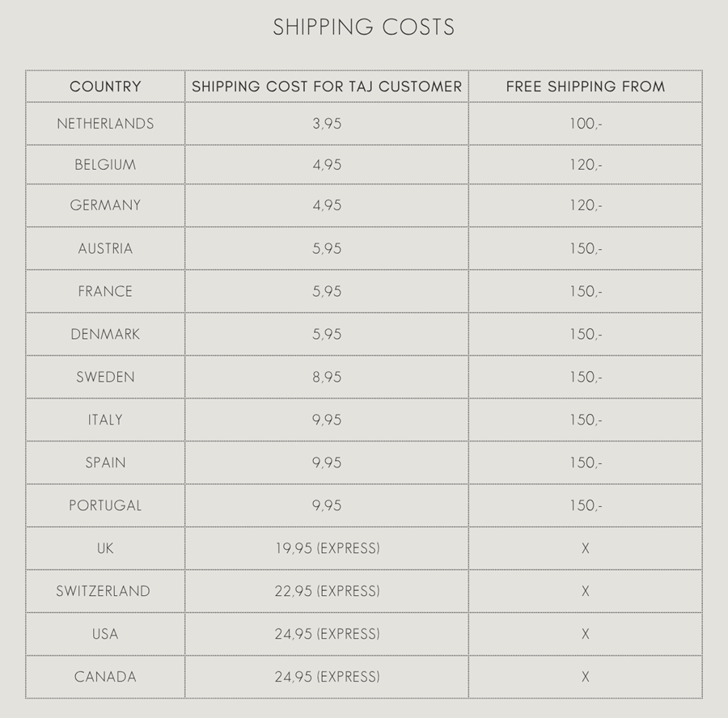
Task: Select the ITALY country cell
Action: click(x=105, y=420)
